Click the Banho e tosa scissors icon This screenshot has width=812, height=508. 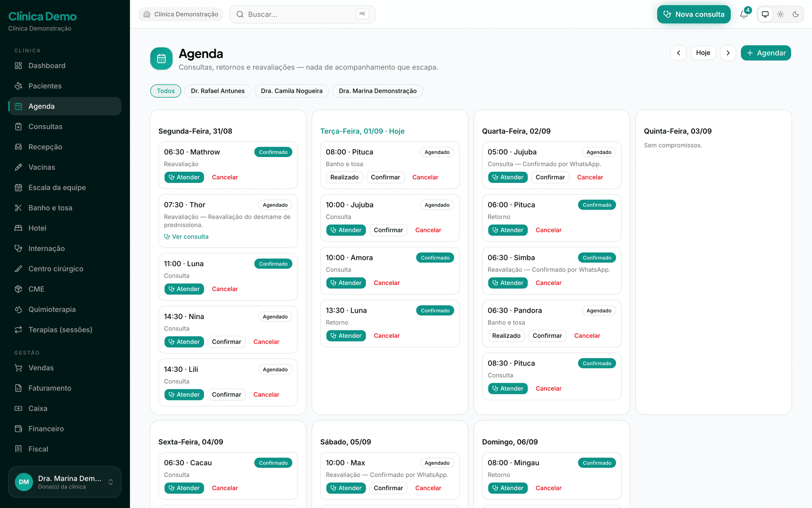tap(18, 208)
